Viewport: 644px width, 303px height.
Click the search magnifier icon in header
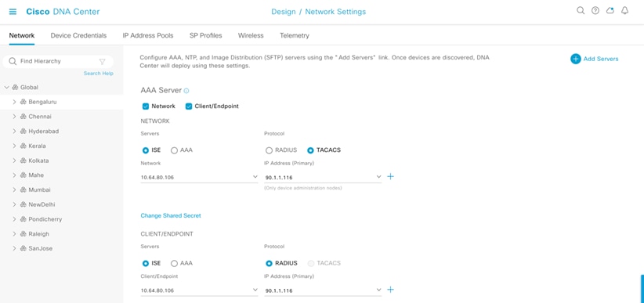(x=581, y=11)
